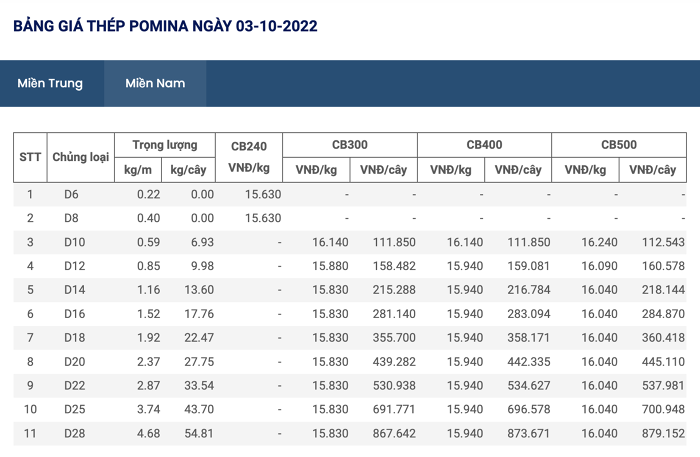Click the Chủng loại column header
700x457 pixels.
point(81,157)
